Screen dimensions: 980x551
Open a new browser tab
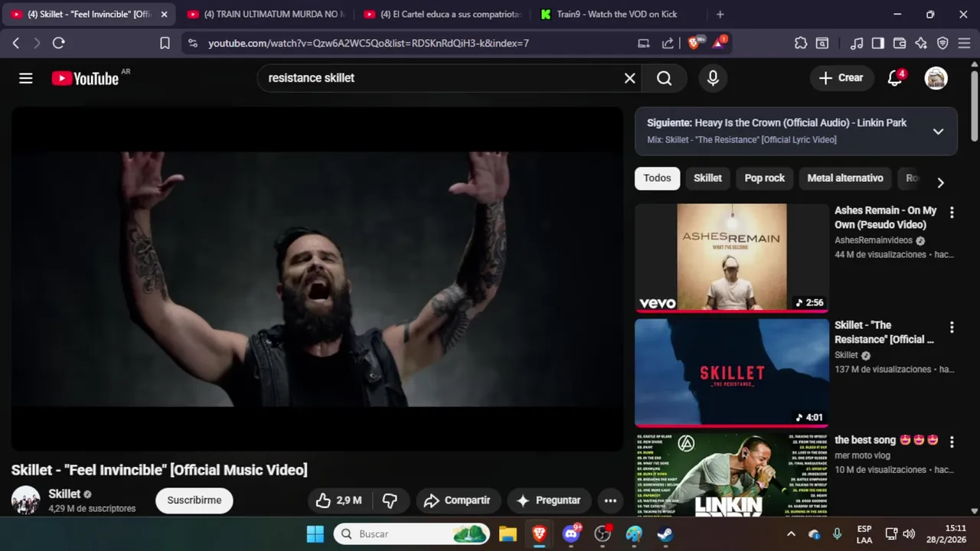720,14
